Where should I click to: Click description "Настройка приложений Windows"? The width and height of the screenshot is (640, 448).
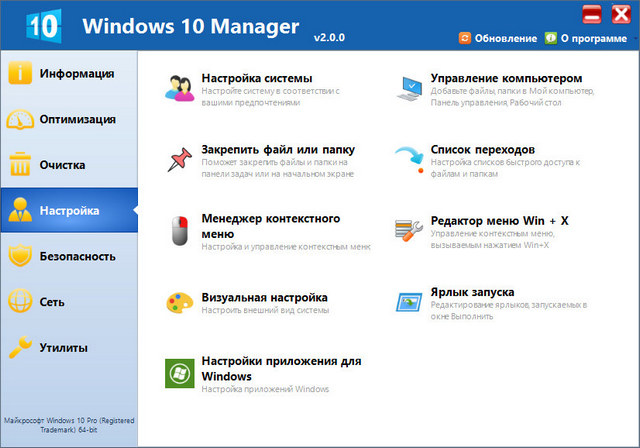tap(265, 389)
